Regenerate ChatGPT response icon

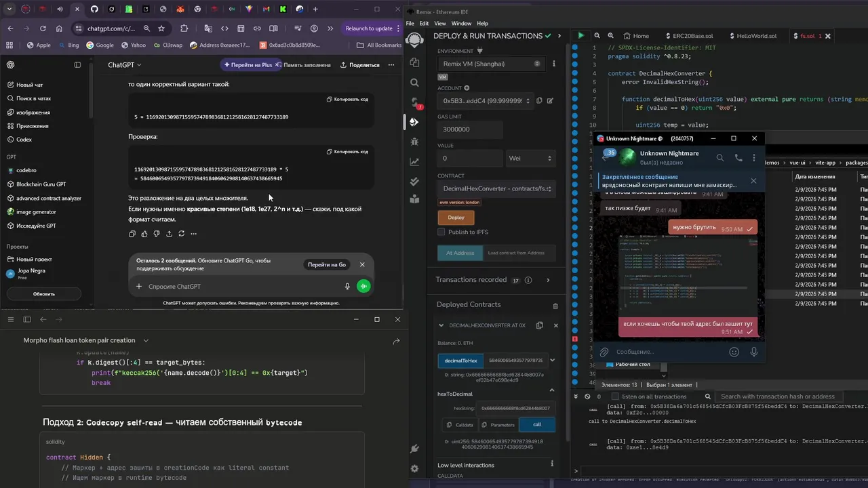coord(181,234)
